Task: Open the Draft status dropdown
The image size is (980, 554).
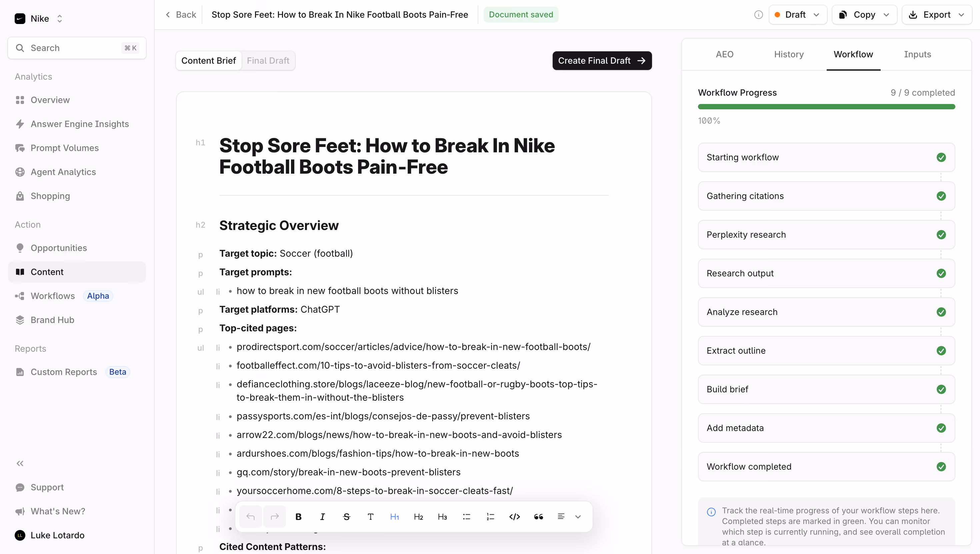Action: pyautogui.click(x=798, y=14)
